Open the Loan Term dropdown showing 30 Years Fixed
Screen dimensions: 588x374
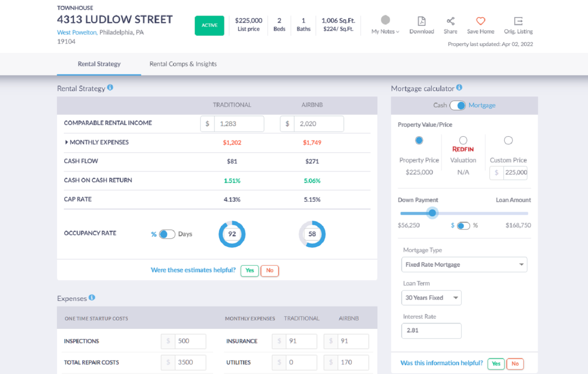431,298
